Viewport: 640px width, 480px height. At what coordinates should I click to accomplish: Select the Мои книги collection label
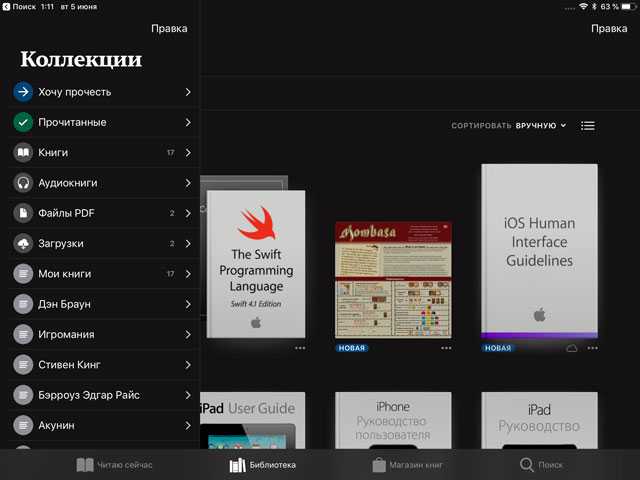[x=64, y=274]
